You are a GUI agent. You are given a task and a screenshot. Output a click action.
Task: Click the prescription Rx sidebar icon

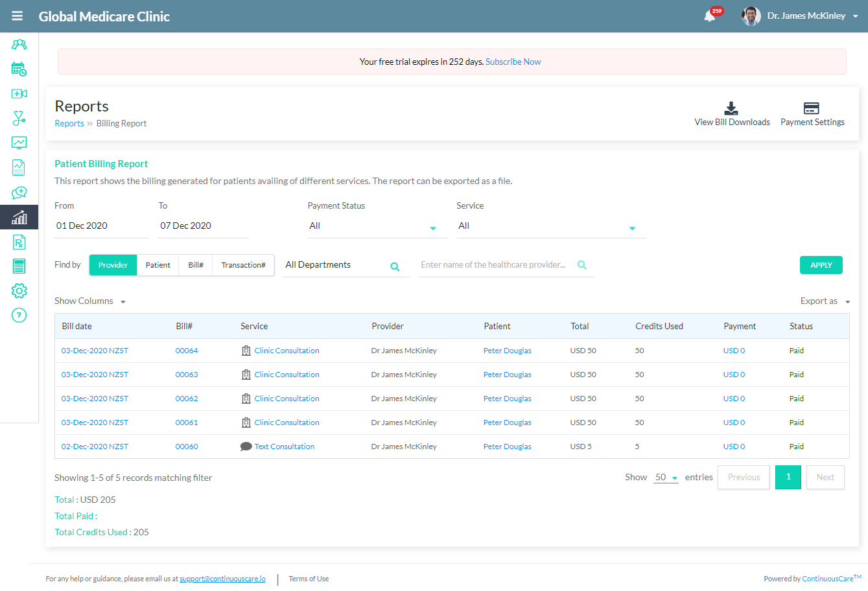19,242
